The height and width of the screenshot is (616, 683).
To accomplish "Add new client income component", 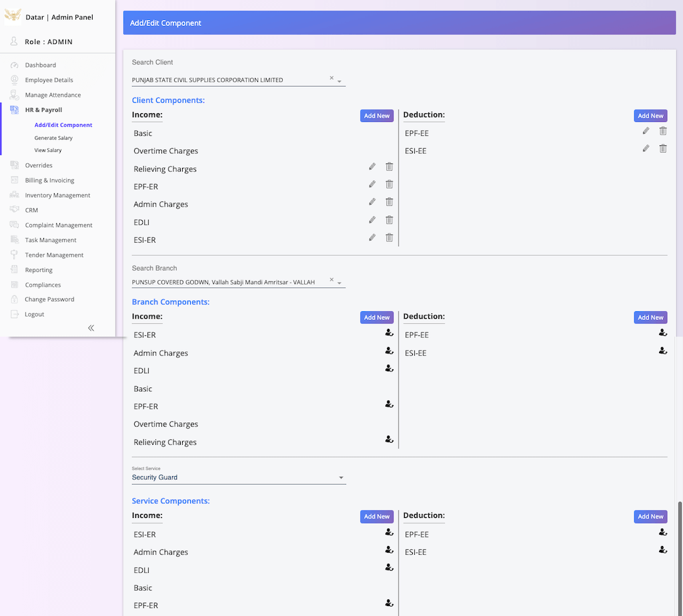I will click(377, 116).
